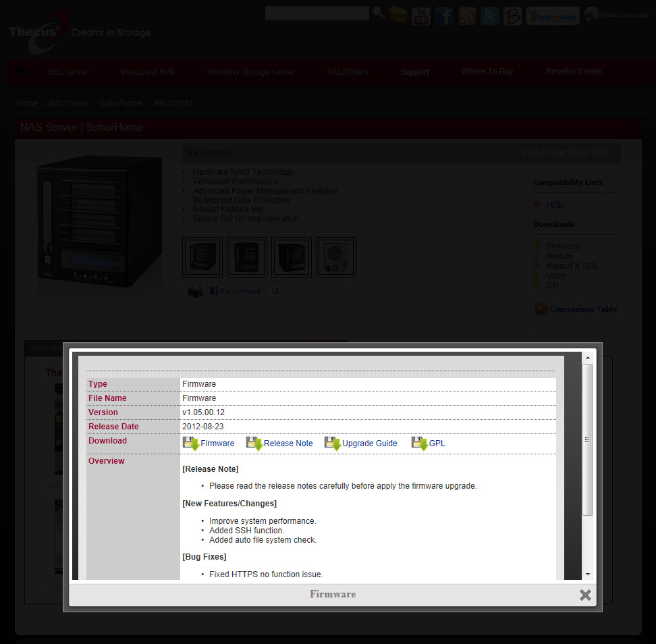Viewport: 656px width, 644px height.
Task: Open the Twitter icon in the header
Action: coord(490,16)
